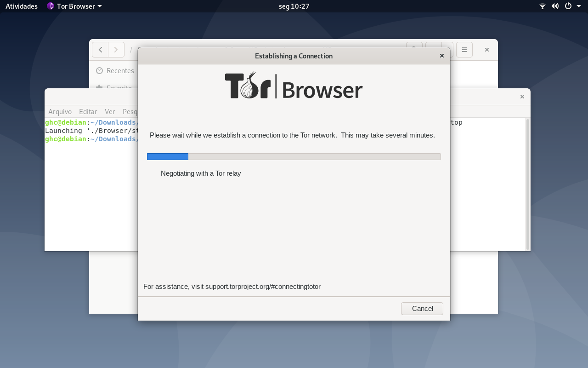Click the file manager view toggle button
588x368 pixels.
[433, 50]
